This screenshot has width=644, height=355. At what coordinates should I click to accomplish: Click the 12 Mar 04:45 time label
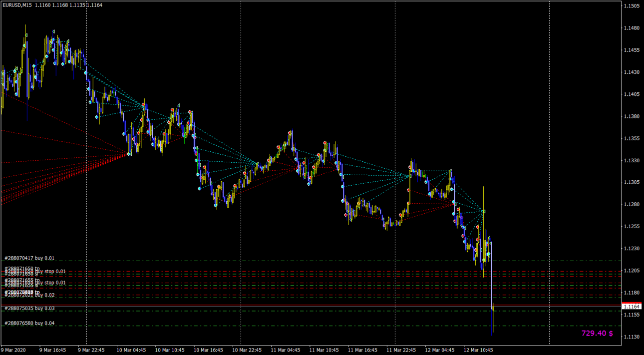440,350
